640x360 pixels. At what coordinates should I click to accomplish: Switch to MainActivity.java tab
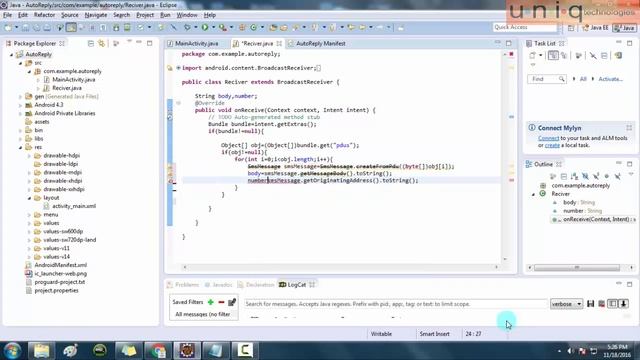pos(197,43)
